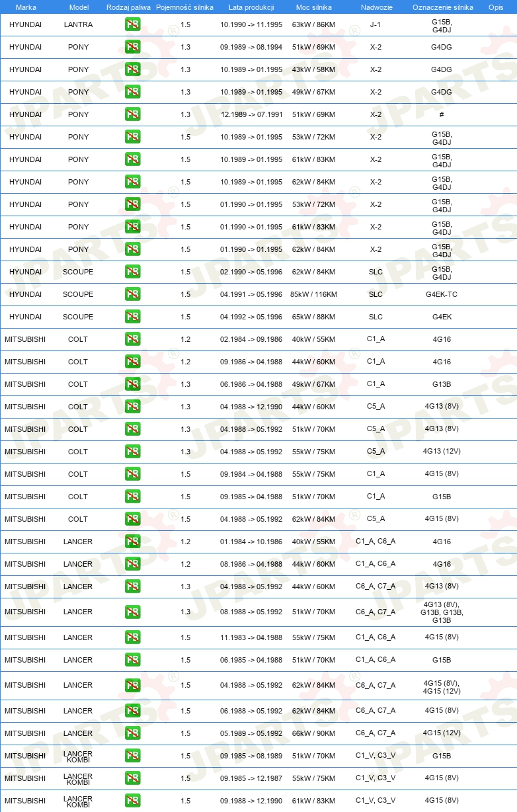Click petrol icon in Scoupe 02.1990 -> 05.1996 row
Viewport: 517px width, 812px height.
(132, 272)
